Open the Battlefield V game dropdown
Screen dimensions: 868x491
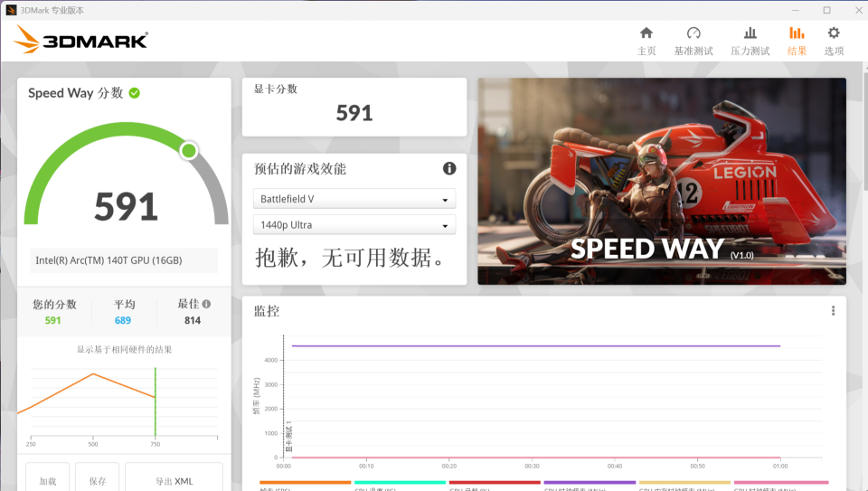(354, 199)
